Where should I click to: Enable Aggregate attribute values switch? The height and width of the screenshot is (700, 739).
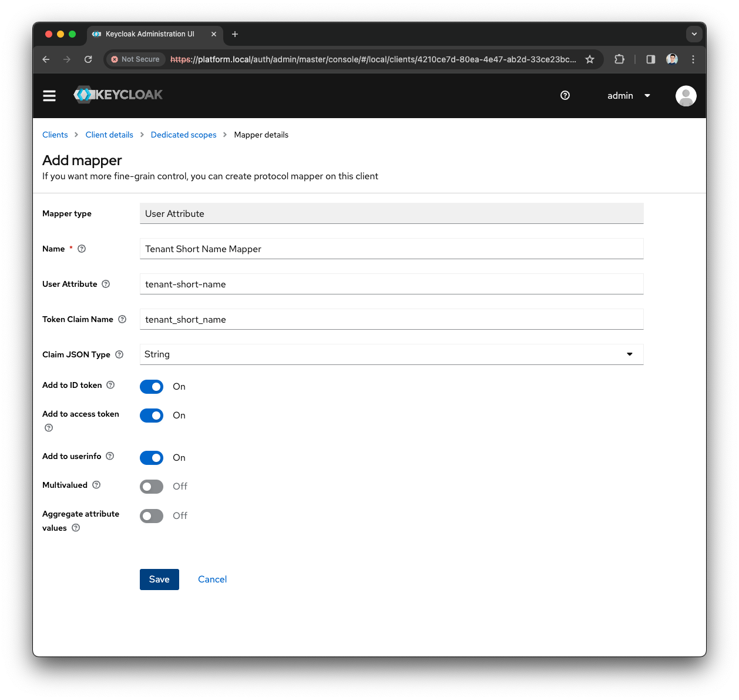pos(152,516)
